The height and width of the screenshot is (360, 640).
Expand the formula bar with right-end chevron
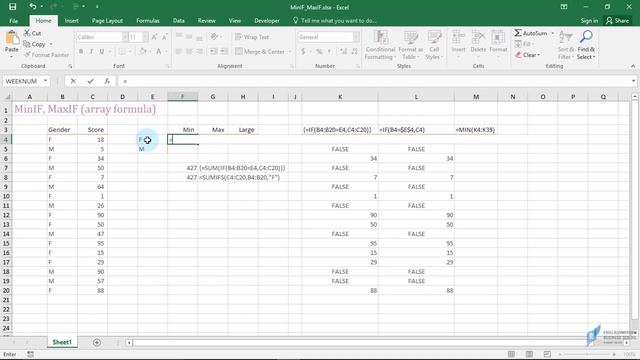(633, 81)
